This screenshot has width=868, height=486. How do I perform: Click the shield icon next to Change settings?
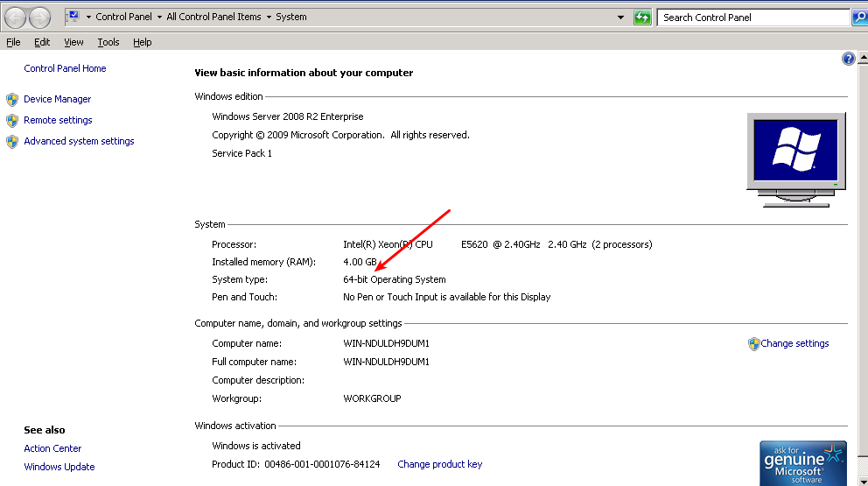(x=753, y=344)
